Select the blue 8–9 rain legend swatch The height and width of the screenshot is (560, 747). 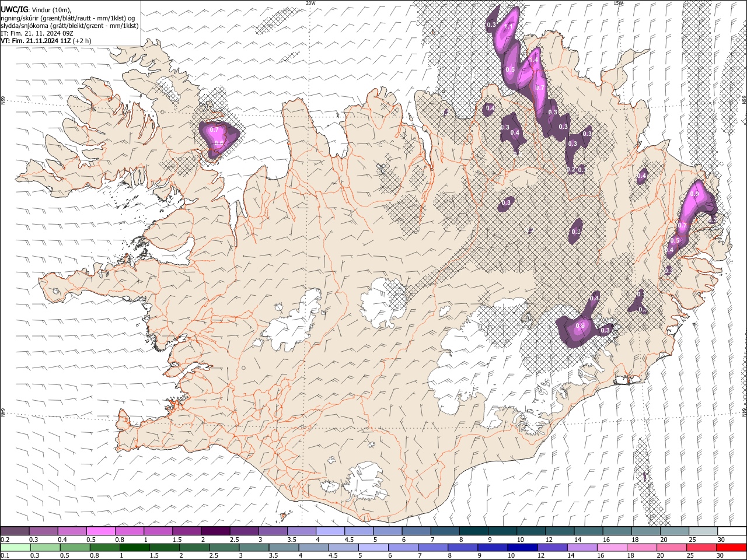[x=462, y=547]
